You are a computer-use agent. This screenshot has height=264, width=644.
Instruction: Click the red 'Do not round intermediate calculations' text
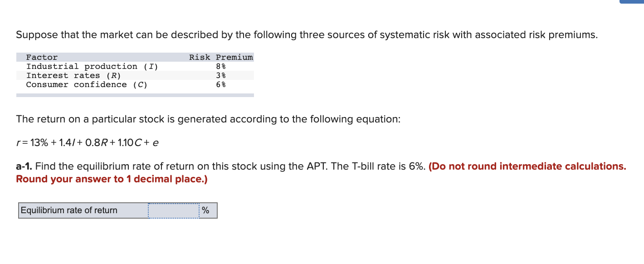coord(527,166)
